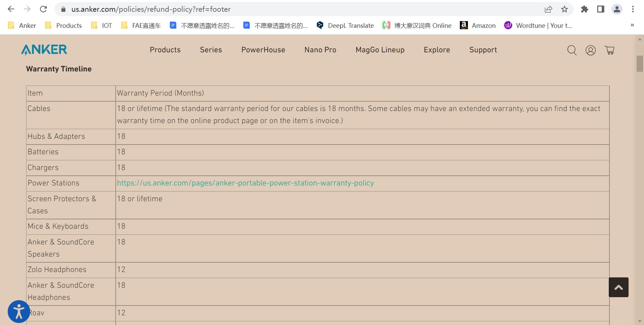
Task: Click the page vertical scrollbar thumb
Action: coord(640,64)
